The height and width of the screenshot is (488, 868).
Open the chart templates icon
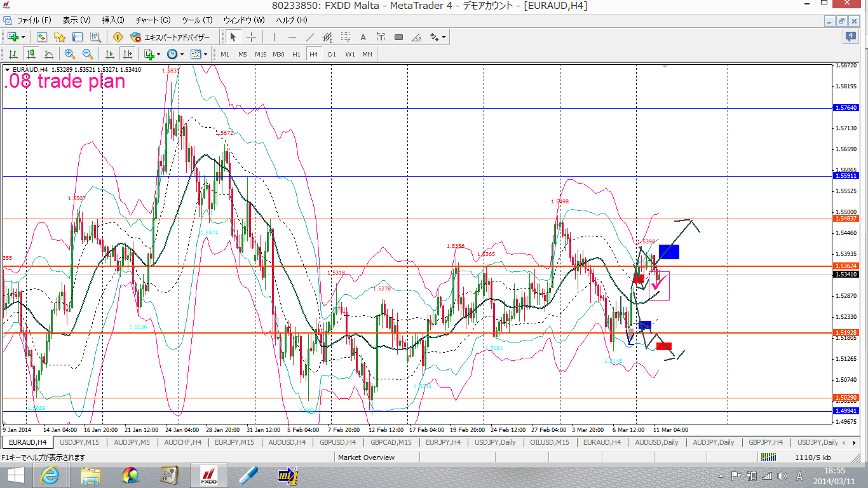tap(195, 54)
